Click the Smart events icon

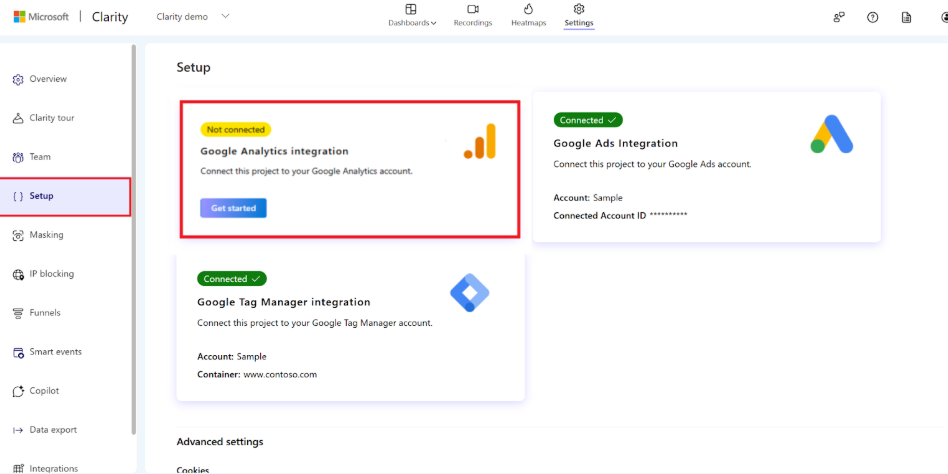pyautogui.click(x=18, y=352)
